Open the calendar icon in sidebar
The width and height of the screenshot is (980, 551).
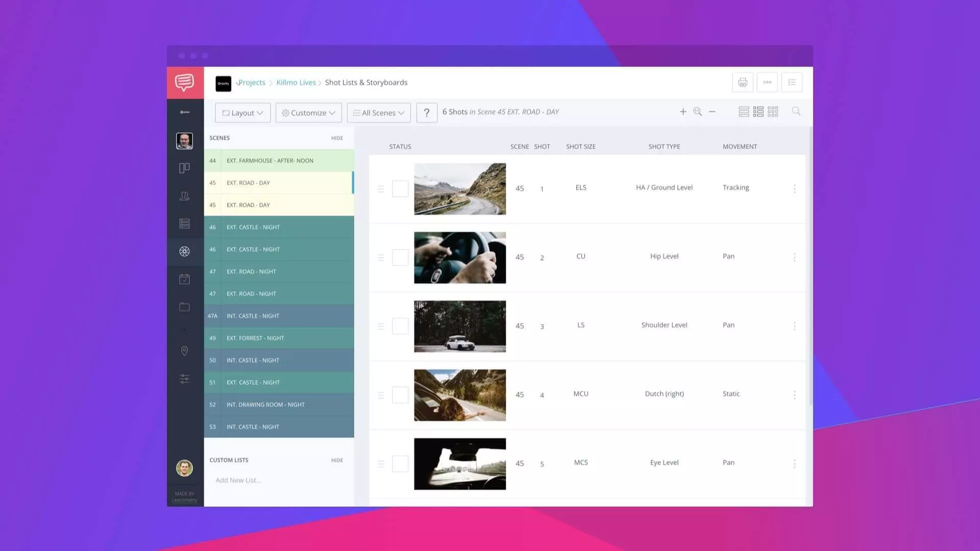[x=184, y=279]
